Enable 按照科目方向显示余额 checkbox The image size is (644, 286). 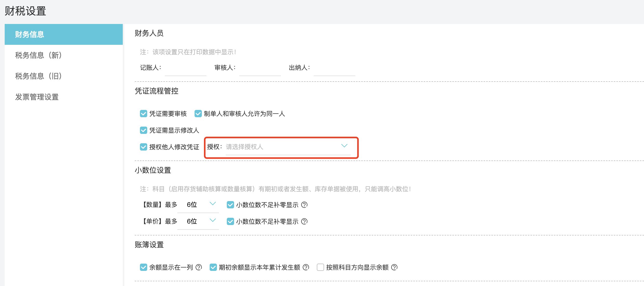pos(320,267)
